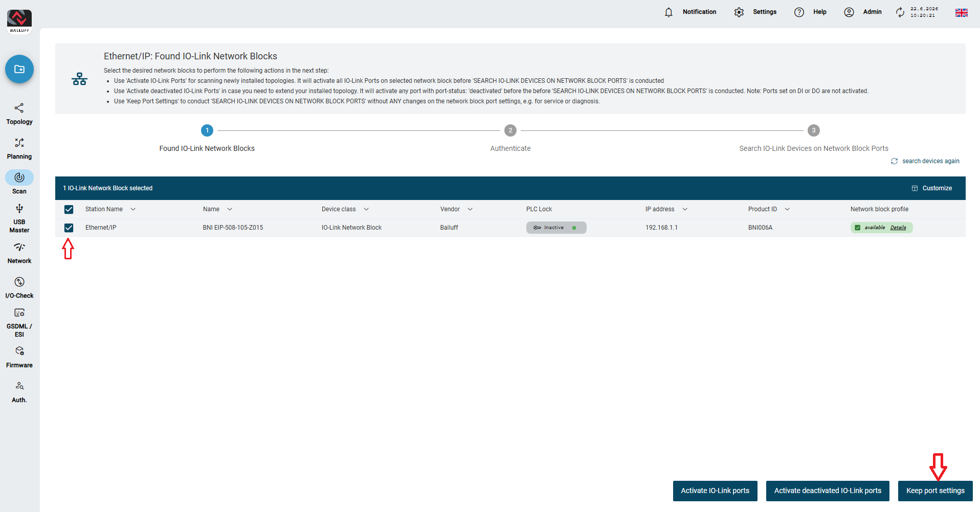Expand the Device class column dropdown
The image size is (980, 512).
(x=366, y=209)
